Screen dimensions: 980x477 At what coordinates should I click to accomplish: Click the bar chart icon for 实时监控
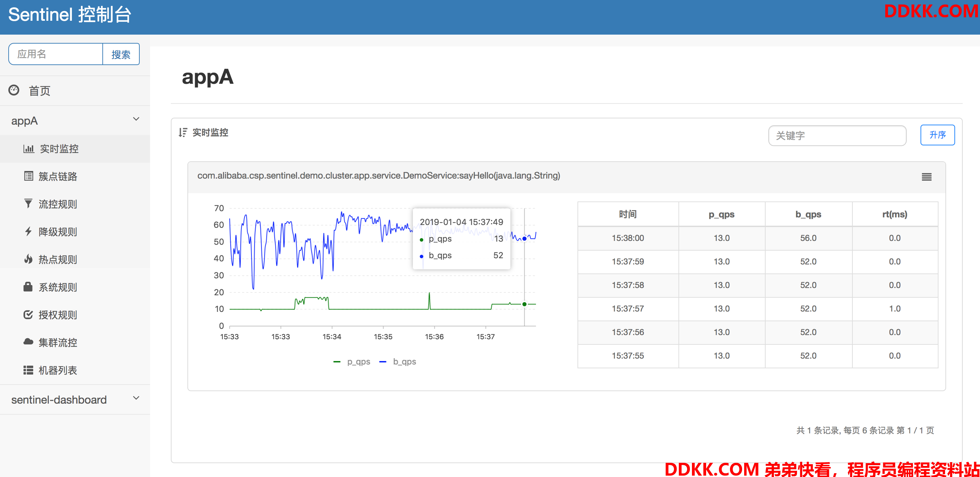click(29, 148)
